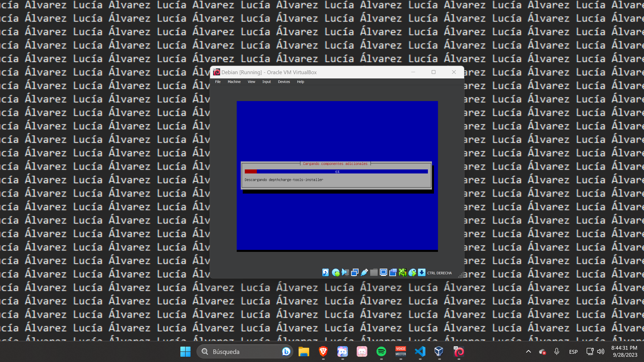
Task: Click the VoiceMeeter taskbar icon
Action: [x=400, y=351]
